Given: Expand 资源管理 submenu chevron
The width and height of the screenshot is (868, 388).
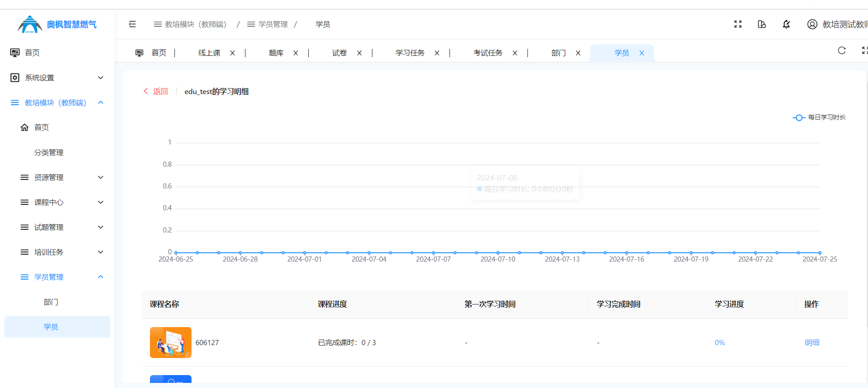Looking at the screenshot, I should [101, 177].
